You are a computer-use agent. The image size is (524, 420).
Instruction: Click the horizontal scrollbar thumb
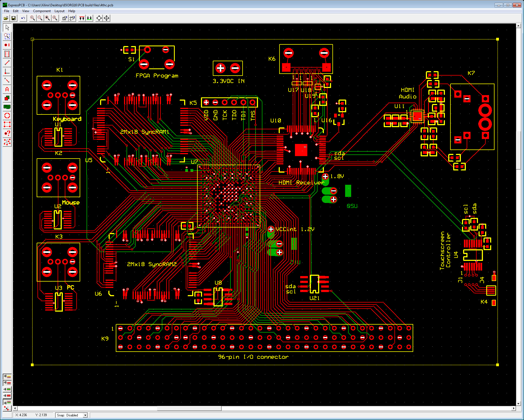pos(189,408)
